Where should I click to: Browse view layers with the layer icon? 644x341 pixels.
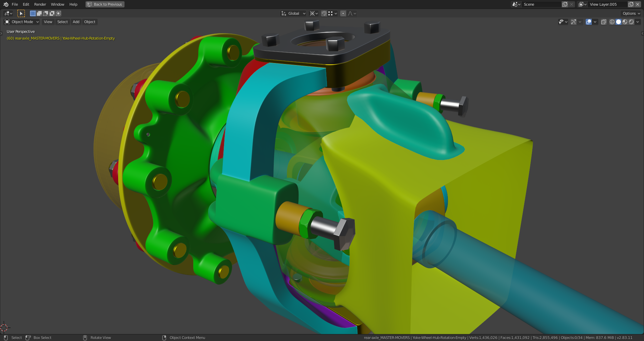(583, 4)
